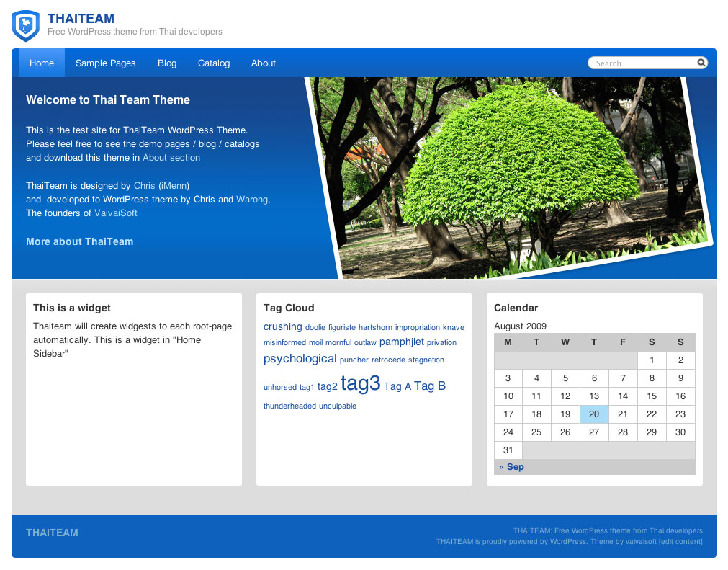Navigate to the About page
Image resolution: width=728 pixels, height=570 pixels.
pyautogui.click(x=264, y=63)
